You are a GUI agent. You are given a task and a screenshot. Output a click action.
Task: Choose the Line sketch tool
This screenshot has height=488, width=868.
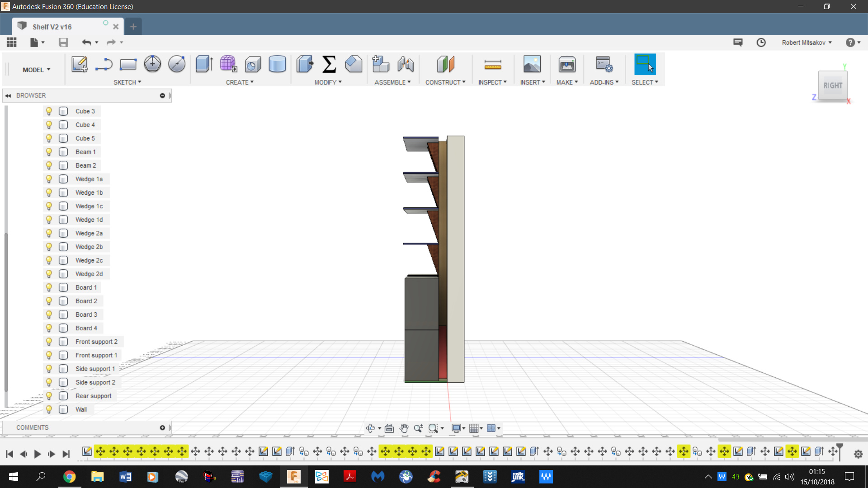click(104, 64)
